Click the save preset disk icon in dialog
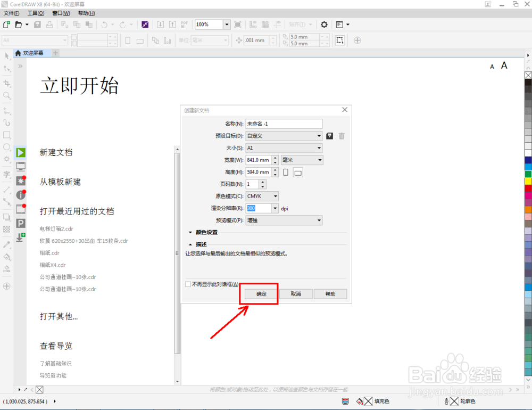The width and height of the screenshot is (532, 410). (329, 136)
